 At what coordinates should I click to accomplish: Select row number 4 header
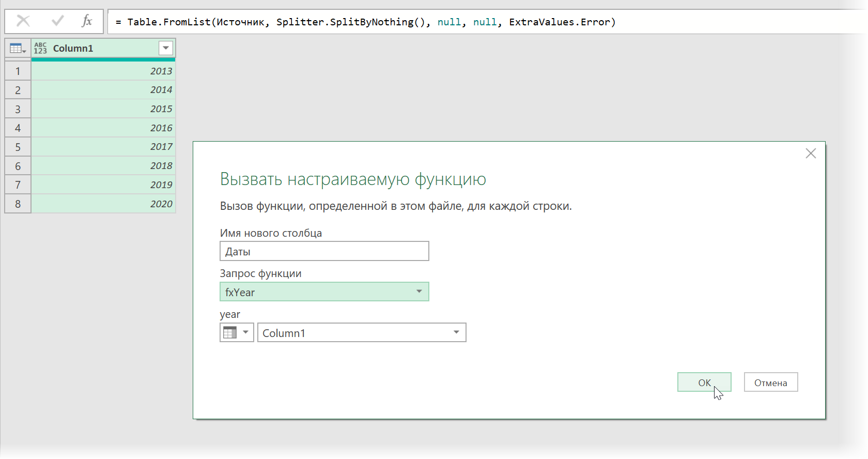coord(18,128)
